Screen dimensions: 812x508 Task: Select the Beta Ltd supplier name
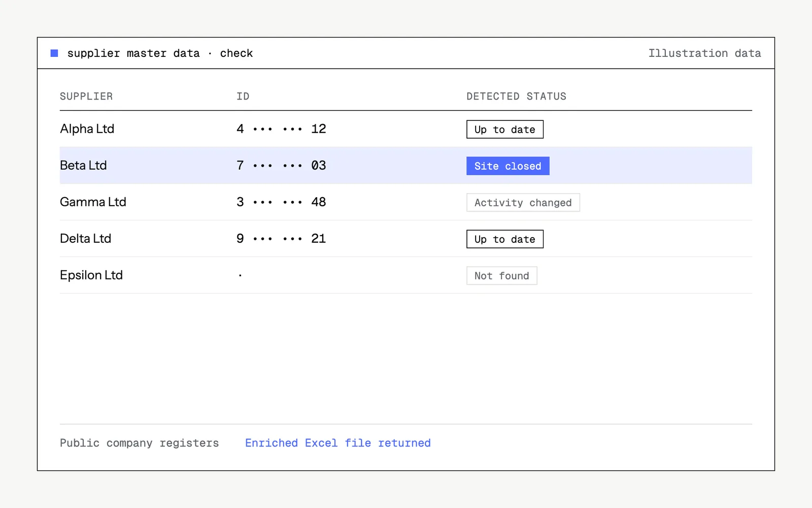(x=83, y=166)
